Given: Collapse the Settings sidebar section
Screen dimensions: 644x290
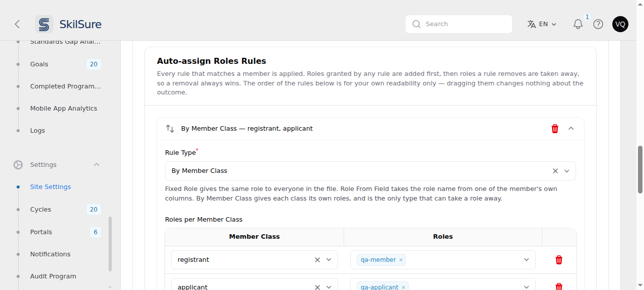Looking at the screenshot, I should coord(97,165).
